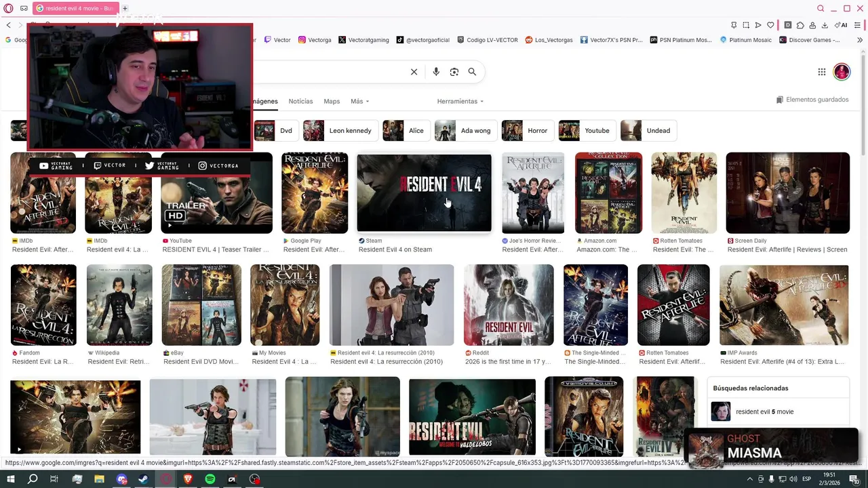Screen dimensions: 868x488
Task: Clear the Google search box text
Action: click(x=414, y=72)
